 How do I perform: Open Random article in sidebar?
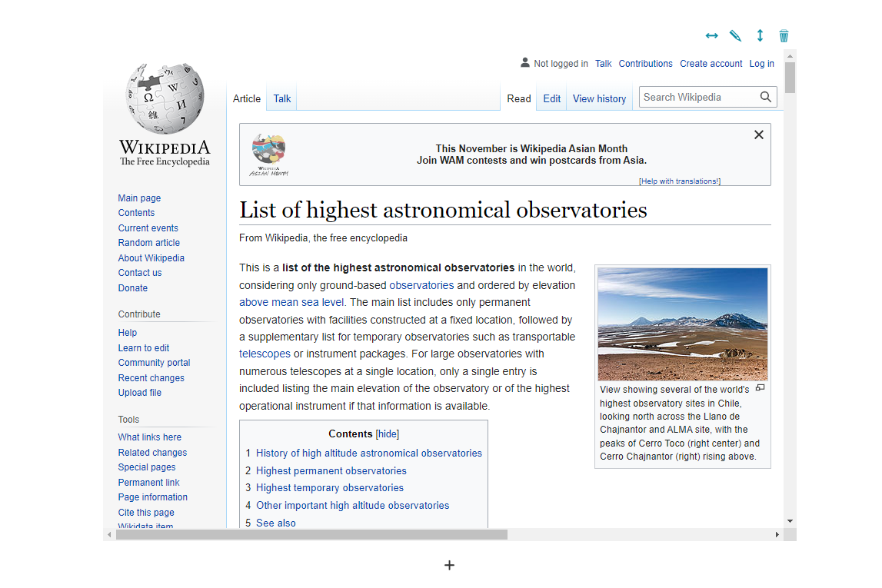pos(148,243)
